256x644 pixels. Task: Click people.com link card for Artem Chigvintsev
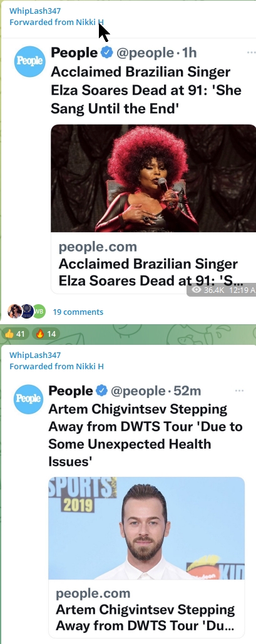(x=146, y=609)
